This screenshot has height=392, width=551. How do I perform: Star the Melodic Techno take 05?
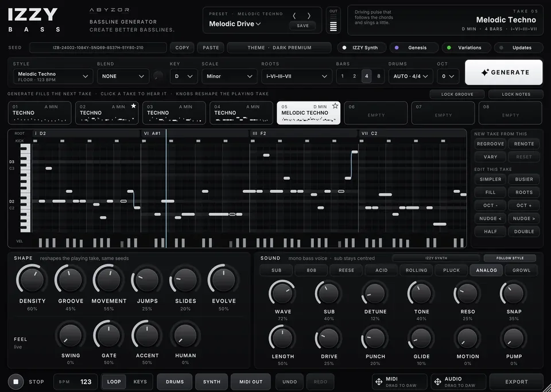coord(335,106)
